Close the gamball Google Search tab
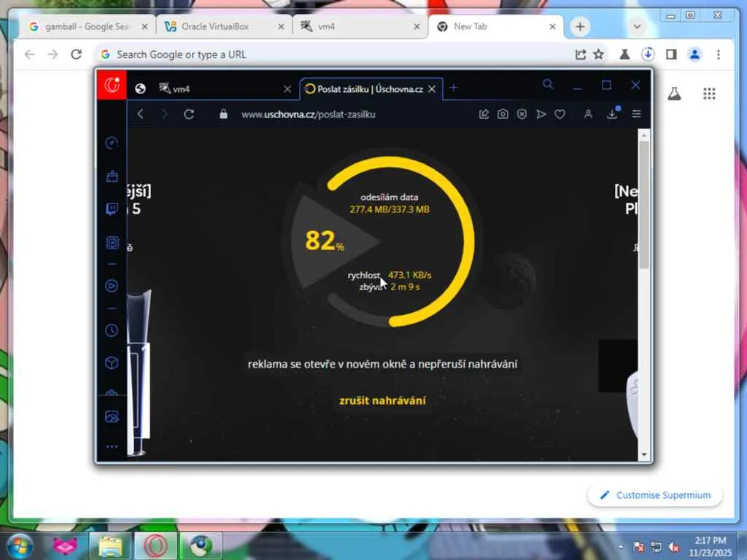 pos(145,27)
